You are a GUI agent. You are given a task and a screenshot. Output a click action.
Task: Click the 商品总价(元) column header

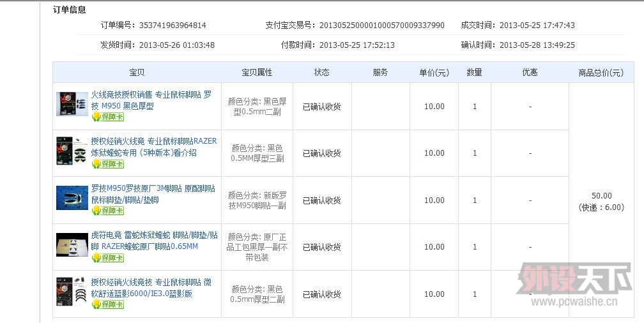tap(601, 73)
